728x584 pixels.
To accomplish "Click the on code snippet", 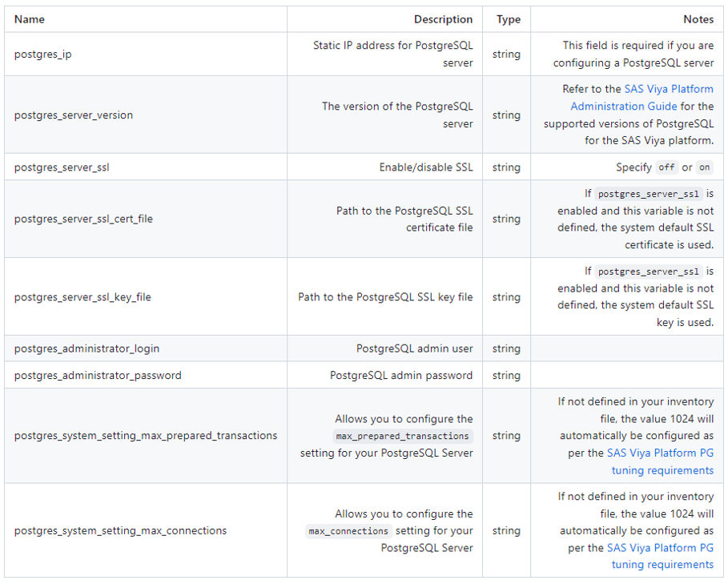I will click(705, 167).
